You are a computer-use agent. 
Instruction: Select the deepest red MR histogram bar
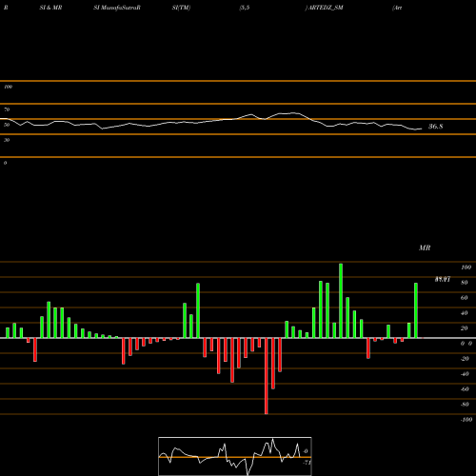(267, 376)
